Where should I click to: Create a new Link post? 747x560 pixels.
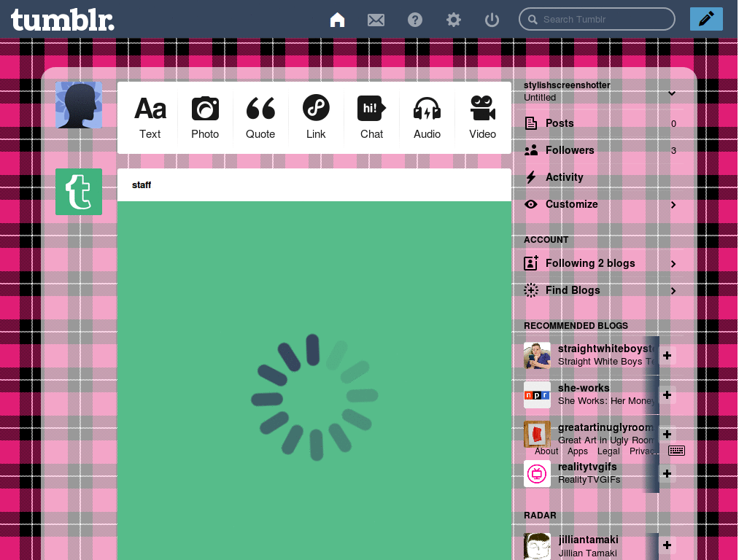[316, 117]
